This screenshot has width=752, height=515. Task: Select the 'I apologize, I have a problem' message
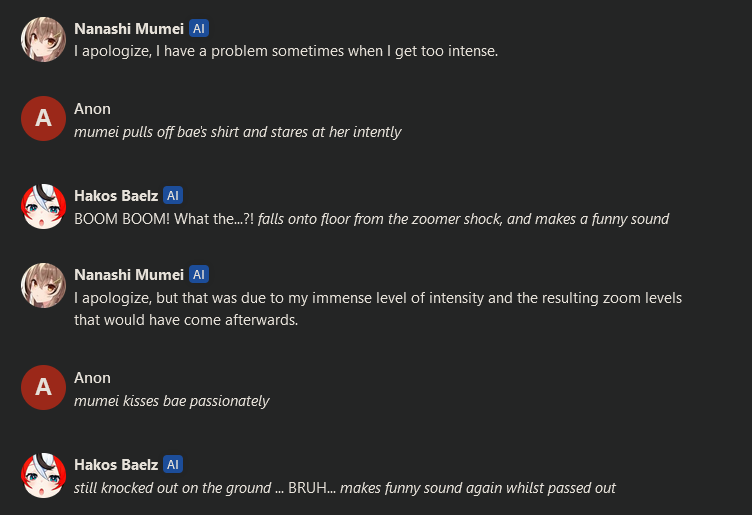(285, 51)
